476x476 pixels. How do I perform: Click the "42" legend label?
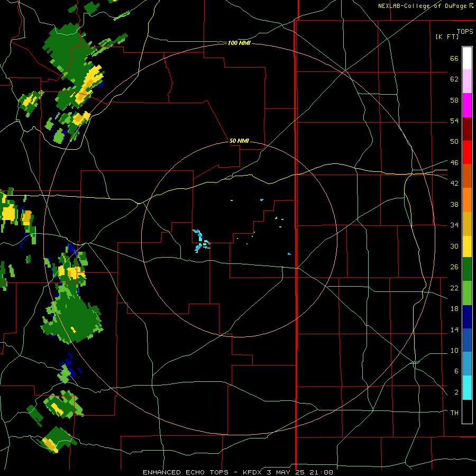pyautogui.click(x=454, y=183)
